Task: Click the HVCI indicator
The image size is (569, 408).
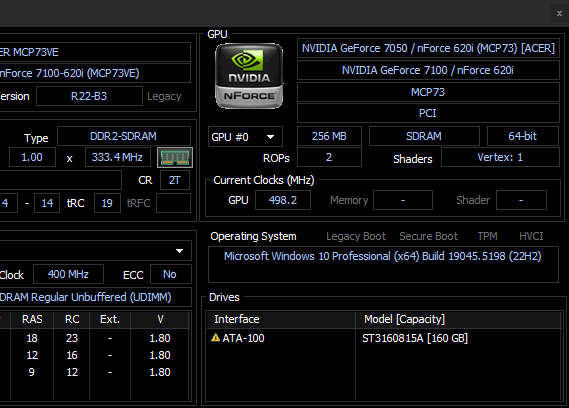Action: (x=531, y=236)
